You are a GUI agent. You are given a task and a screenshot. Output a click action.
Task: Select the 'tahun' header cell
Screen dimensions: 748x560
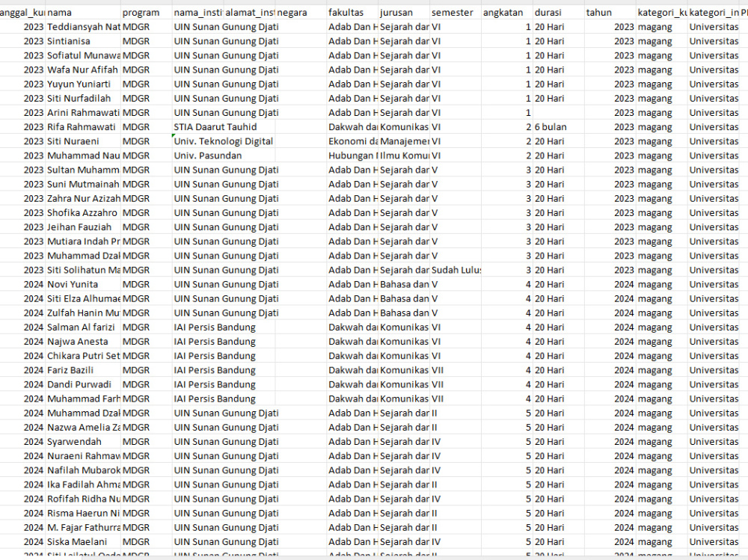click(x=610, y=13)
